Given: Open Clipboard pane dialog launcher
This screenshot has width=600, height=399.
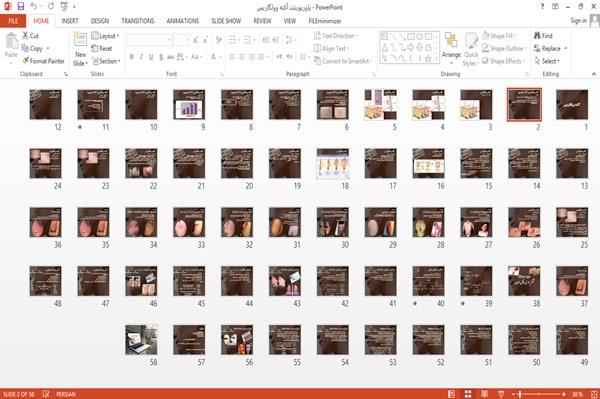Looking at the screenshot, I should point(66,74).
